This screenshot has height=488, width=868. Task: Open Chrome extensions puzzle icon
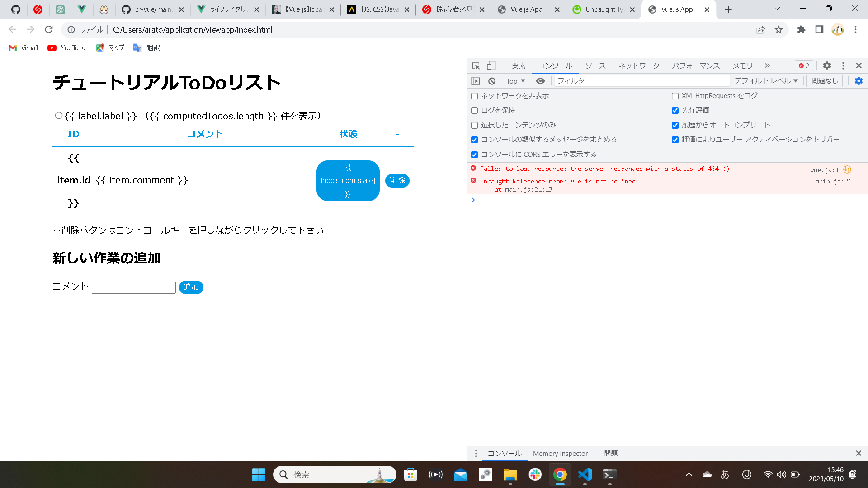tap(801, 30)
